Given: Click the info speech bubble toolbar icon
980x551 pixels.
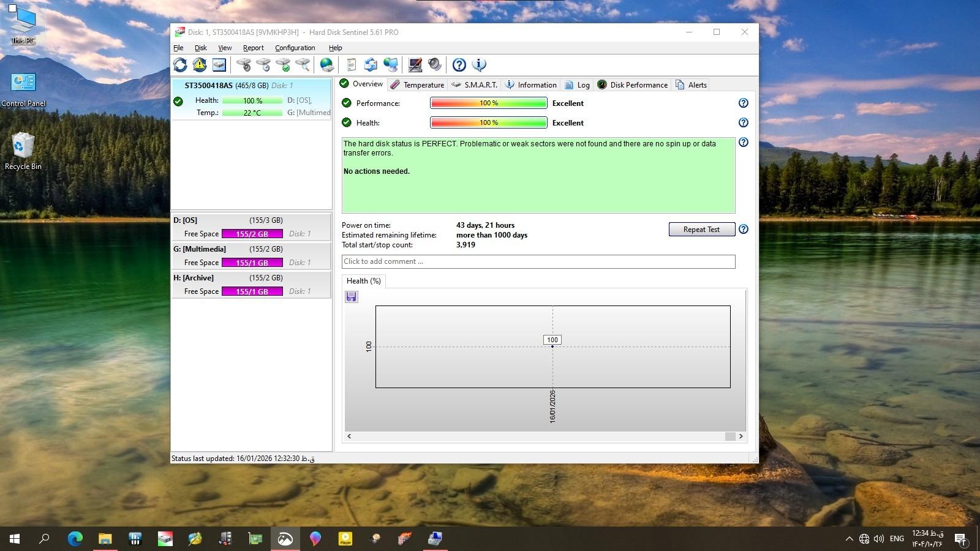Looking at the screenshot, I should coord(479,65).
